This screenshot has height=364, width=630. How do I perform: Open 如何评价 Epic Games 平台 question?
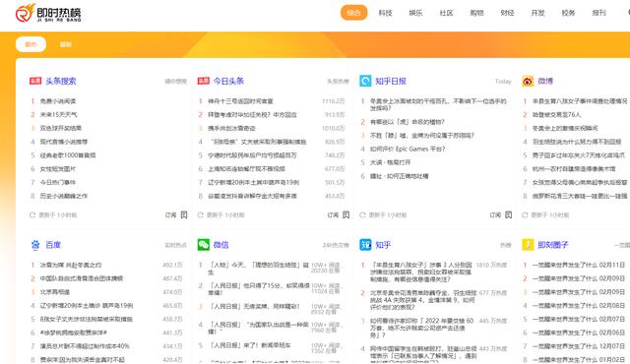point(408,149)
